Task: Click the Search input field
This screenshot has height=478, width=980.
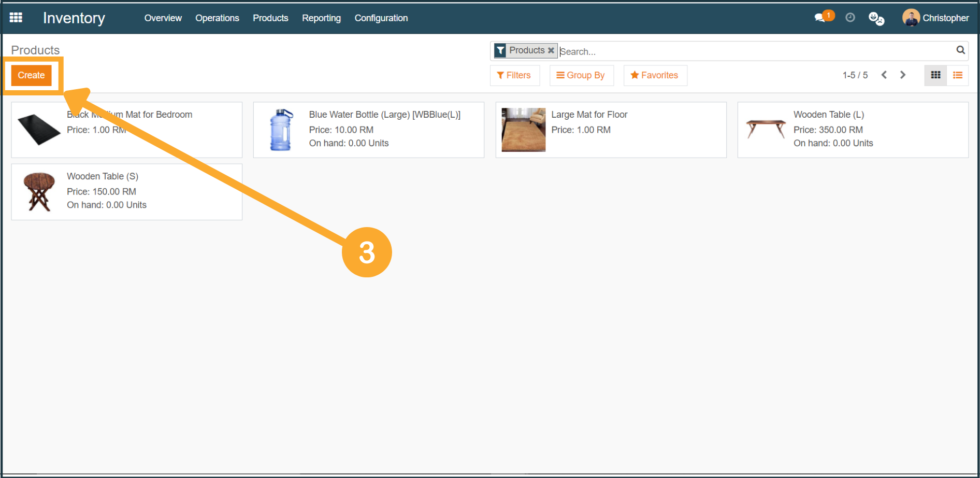Action: click(x=751, y=51)
